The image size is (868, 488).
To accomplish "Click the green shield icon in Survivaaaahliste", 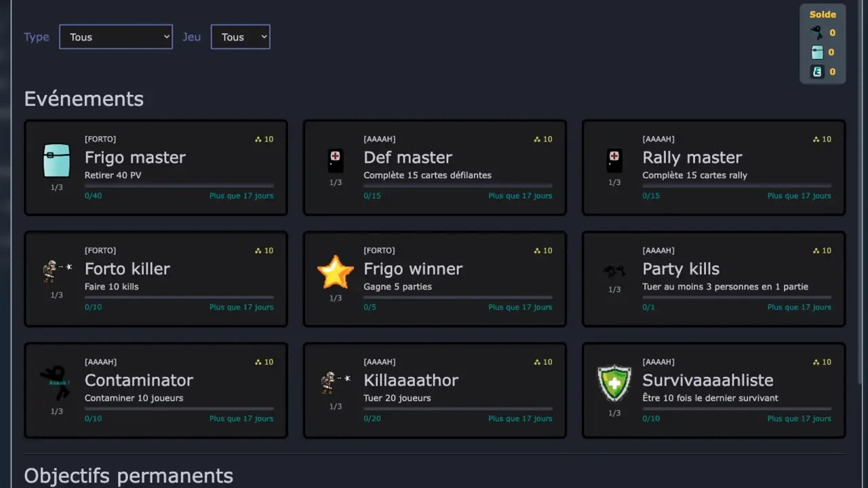I will click(614, 384).
